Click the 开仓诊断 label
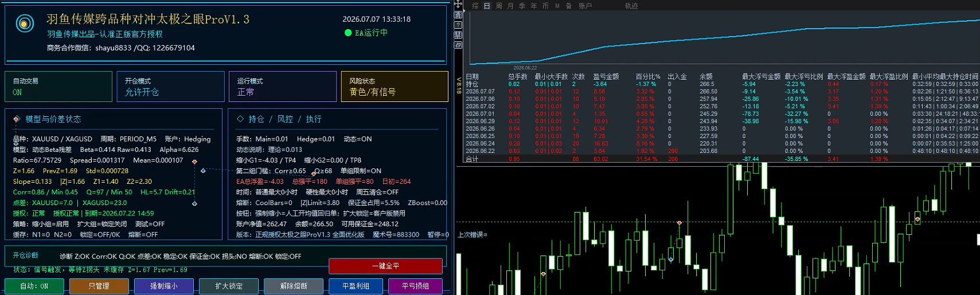 click(x=26, y=255)
